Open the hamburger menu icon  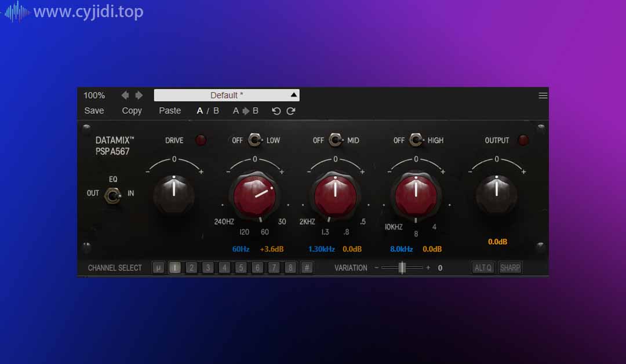543,96
